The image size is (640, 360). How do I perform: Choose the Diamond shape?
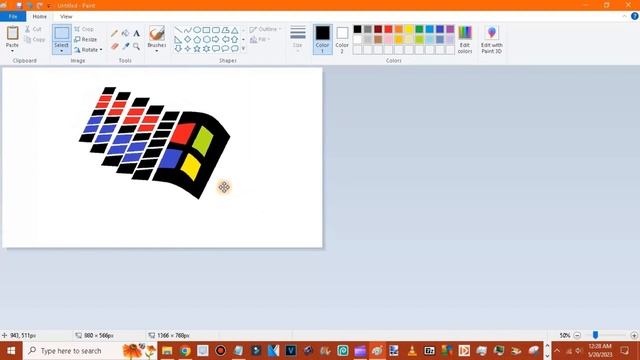[x=188, y=40]
